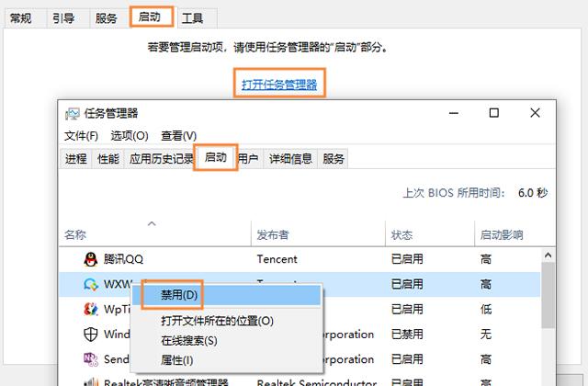Click the 上次 BIOS 所用时间 label
This screenshot has height=386, width=588.
pyautogui.click(x=454, y=193)
